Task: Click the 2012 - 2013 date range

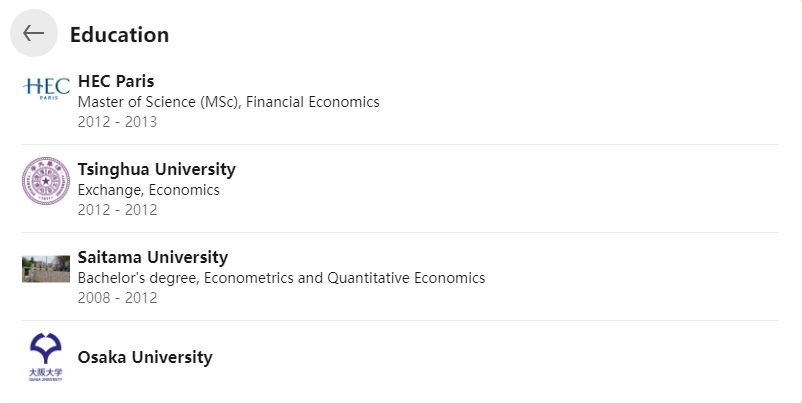Action: 117,122
